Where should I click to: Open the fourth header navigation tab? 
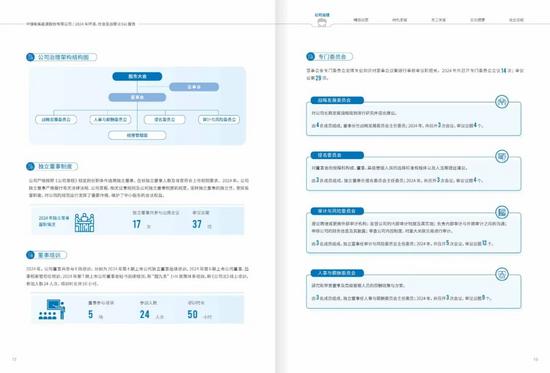coord(438,20)
